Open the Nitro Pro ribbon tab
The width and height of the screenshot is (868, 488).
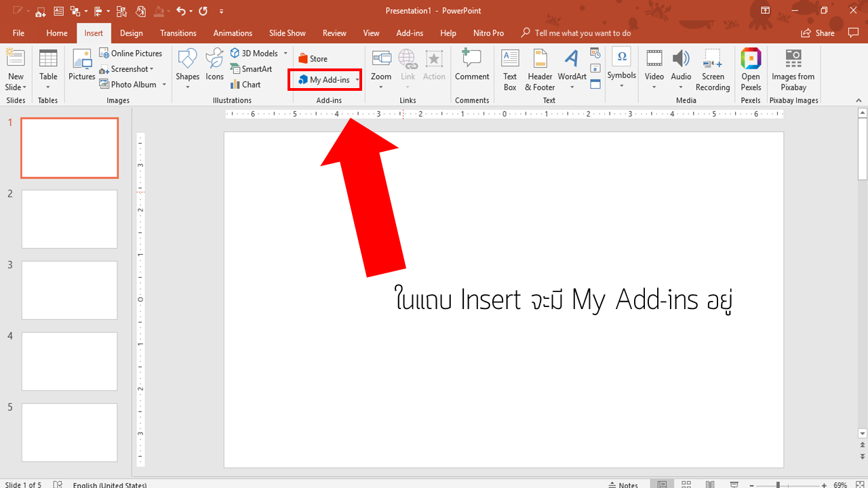488,33
